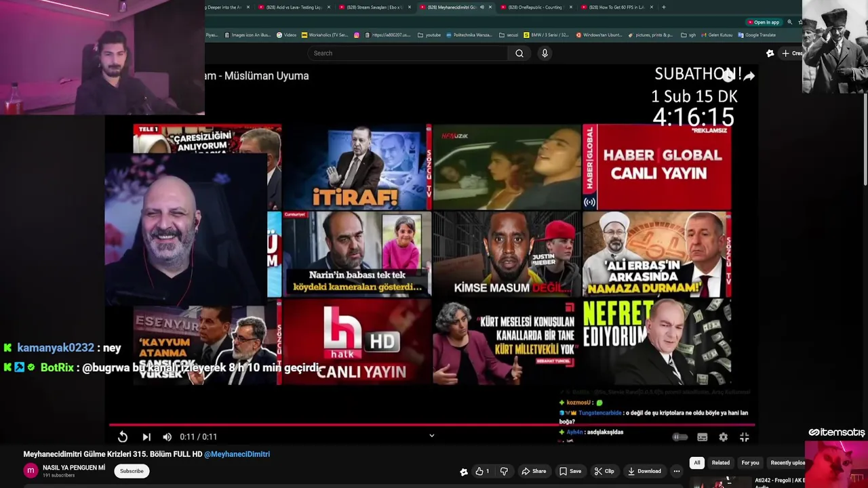The width and height of the screenshot is (868, 488).
Task: Save the video to a playlist
Action: 570,471
